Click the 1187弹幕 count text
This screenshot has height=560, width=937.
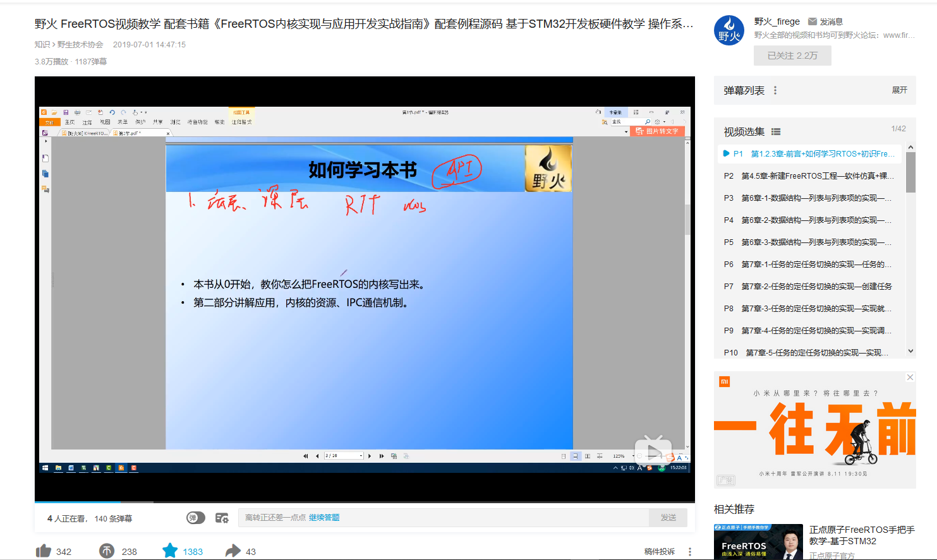pyautogui.click(x=91, y=62)
